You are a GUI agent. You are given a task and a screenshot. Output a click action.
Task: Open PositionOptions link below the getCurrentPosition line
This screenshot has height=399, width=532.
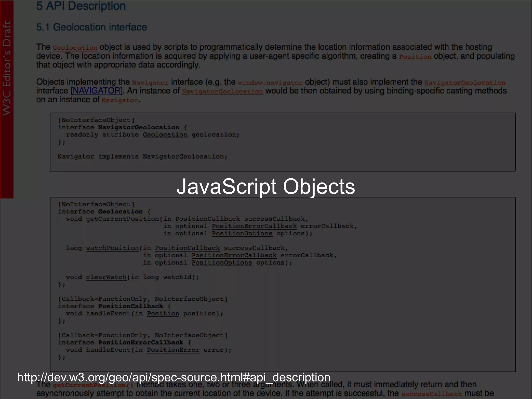242,233
